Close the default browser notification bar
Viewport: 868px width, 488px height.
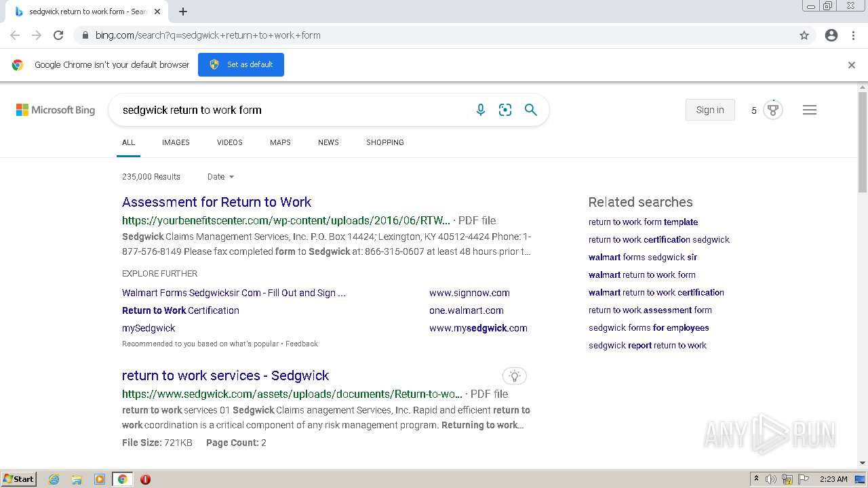click(x=852, y=65)
